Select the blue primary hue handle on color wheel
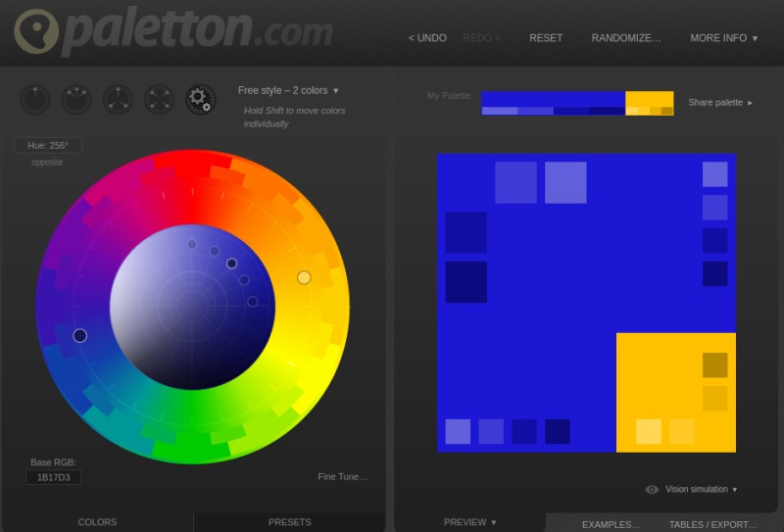Image resolution: width=784 pixels, height=532 pixels. click(80, 335)
